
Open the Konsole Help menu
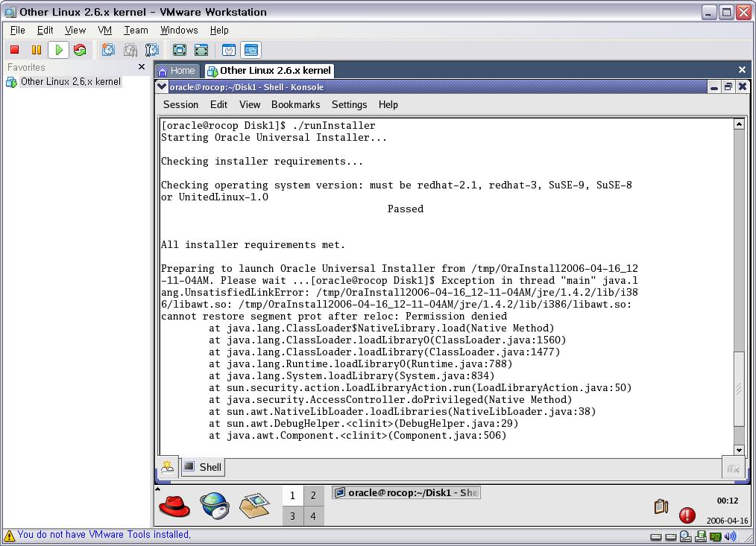pos(388,104)
